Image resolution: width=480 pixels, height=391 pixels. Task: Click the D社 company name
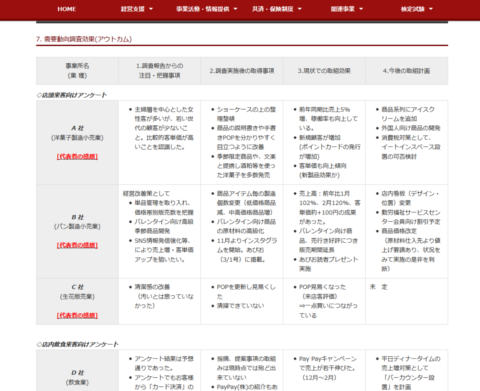pos(77,372)
